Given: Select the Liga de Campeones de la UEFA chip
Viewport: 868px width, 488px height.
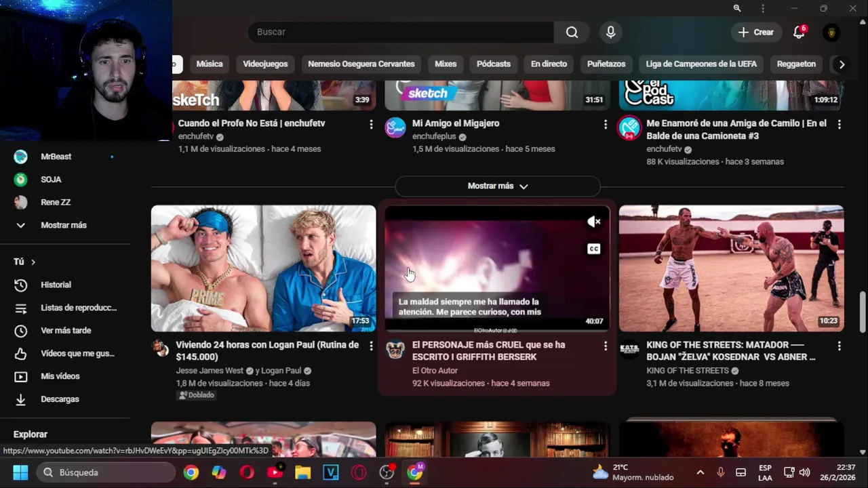Looking at the screenshot, I should 701,64.
